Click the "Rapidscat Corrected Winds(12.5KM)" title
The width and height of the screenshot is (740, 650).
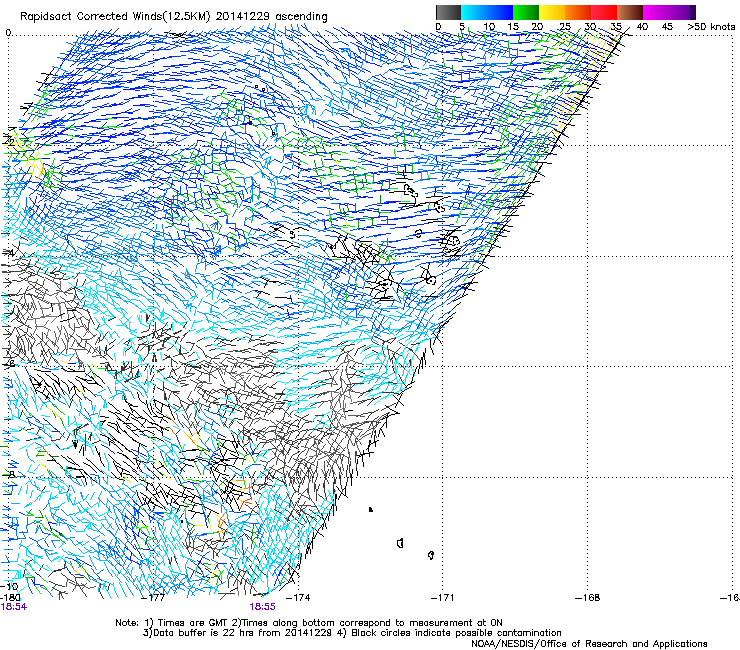click(x=115, y=17)
